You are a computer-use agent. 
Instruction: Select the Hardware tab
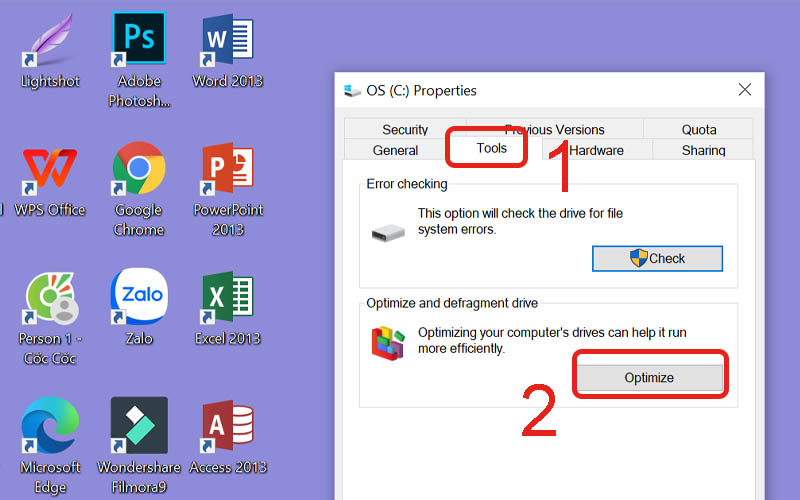coord(597,150)
